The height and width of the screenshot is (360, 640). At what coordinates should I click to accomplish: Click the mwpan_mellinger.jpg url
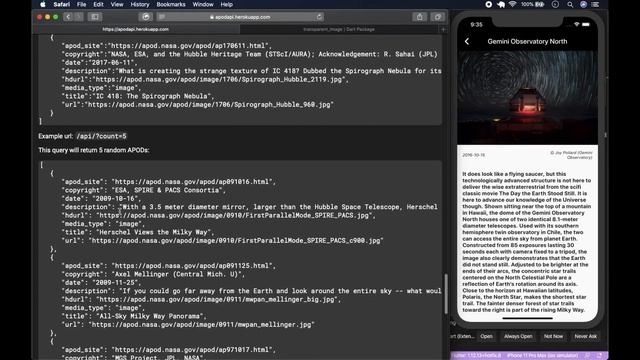202,325
